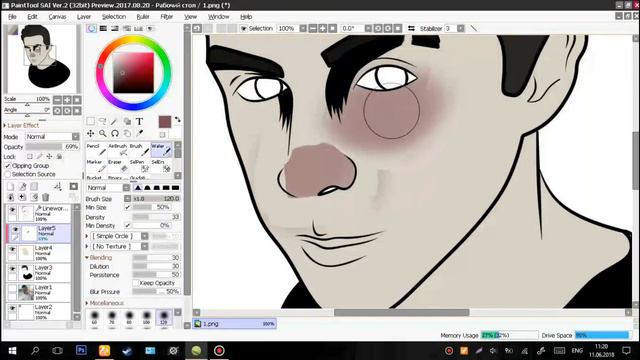Open the layer Mode dropdown
The height and width of the screenshot is (360, 640).
(53, 136)
